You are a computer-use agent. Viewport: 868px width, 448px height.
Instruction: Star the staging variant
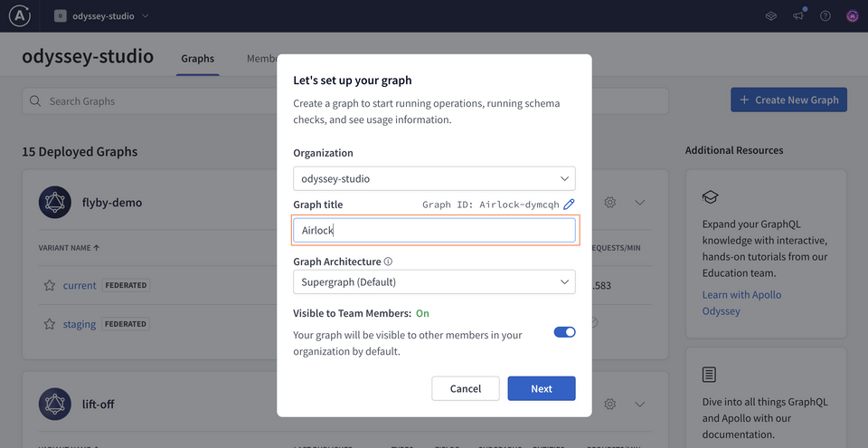tap(49, 324)
